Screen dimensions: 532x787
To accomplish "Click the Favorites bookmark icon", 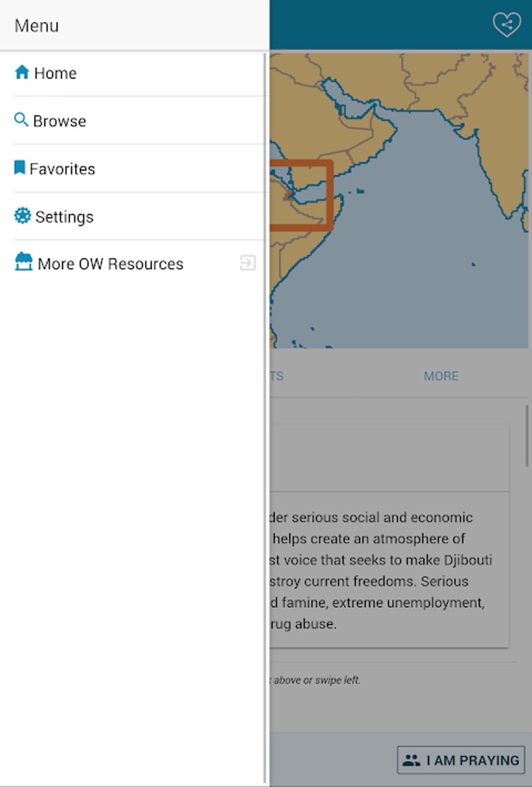I will [20, 167].
